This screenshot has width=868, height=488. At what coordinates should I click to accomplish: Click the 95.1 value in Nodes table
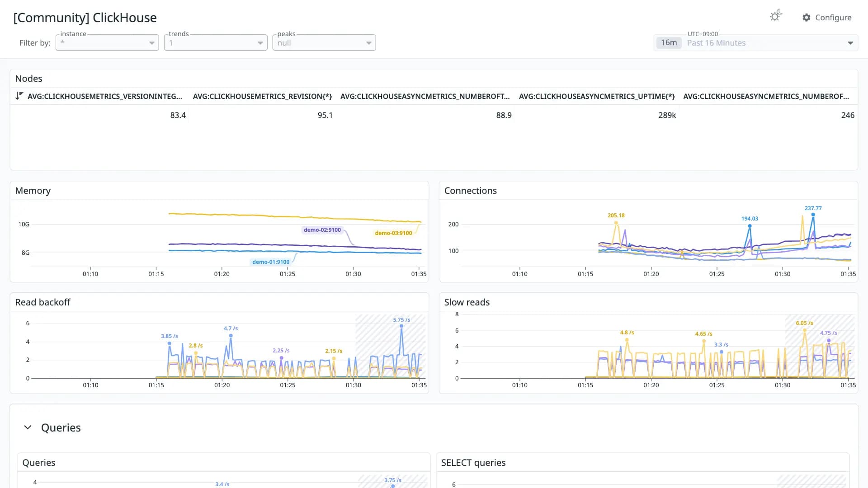click(325, 115)
